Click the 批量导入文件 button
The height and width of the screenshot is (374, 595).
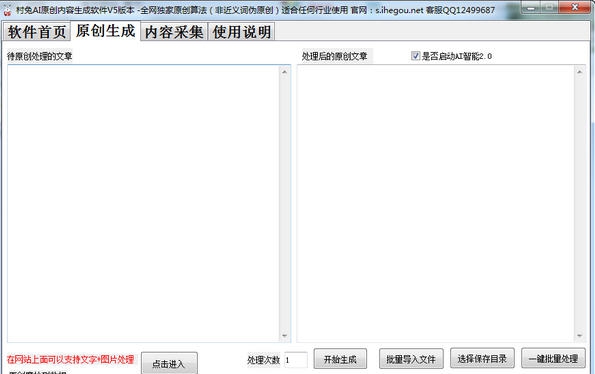[x=411, y=359]
